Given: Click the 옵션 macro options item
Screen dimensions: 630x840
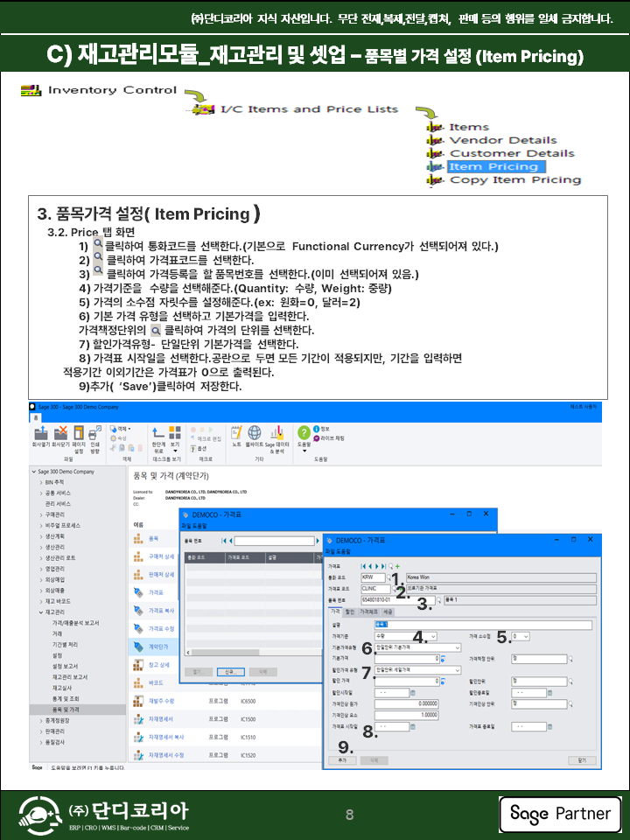Looking at the screenshot, I should click(199, 448).
